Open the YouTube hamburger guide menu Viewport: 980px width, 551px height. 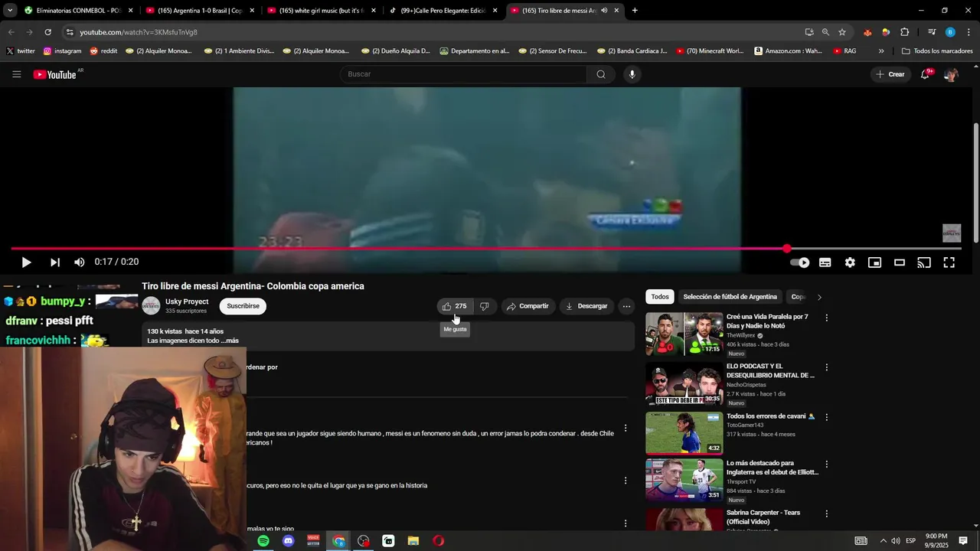[17, 74]
